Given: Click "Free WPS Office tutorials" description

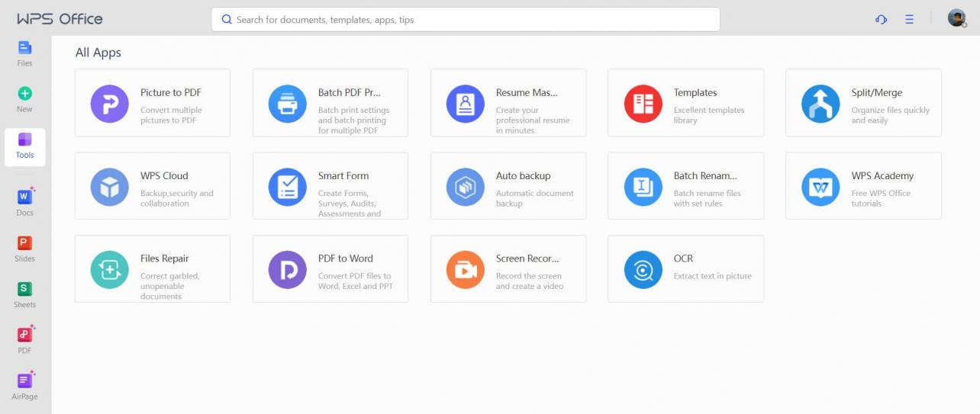Looking at the screenshot, I should click(881, 198).
